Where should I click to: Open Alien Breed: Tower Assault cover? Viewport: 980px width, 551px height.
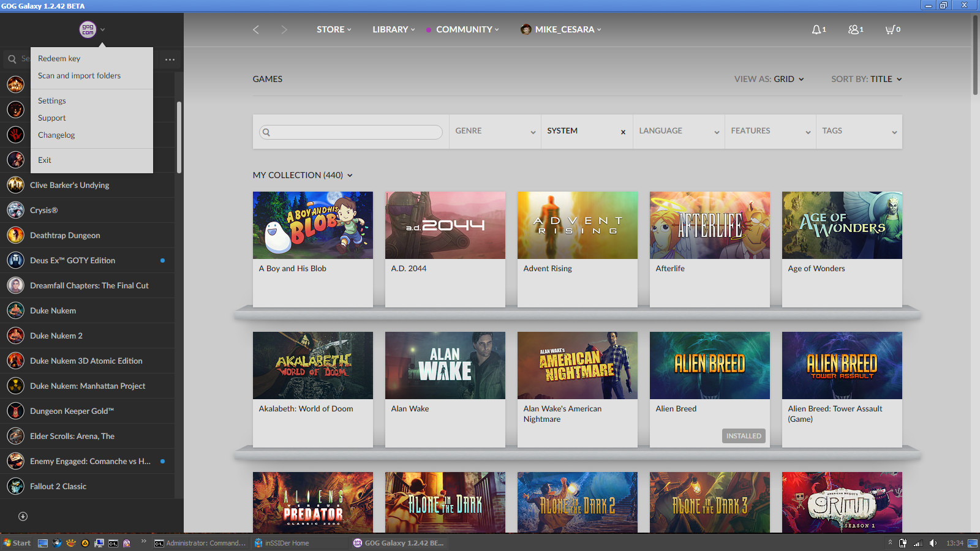tap(842, 365)
